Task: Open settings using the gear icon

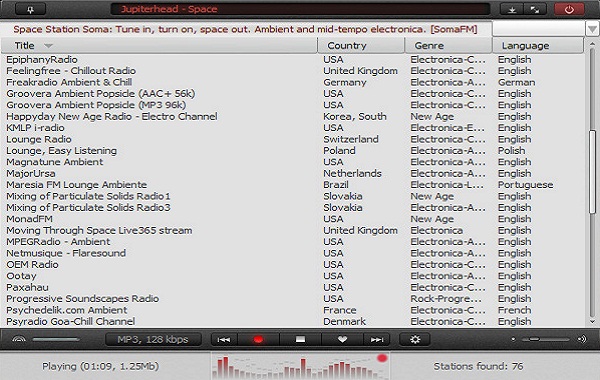Action: point(415,339)
